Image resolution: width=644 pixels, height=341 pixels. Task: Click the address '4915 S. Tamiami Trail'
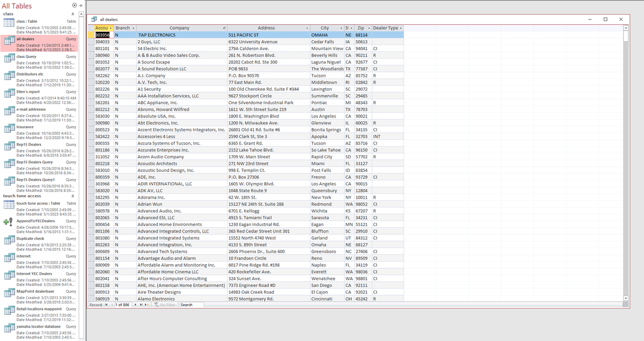[x=268, y=217]
